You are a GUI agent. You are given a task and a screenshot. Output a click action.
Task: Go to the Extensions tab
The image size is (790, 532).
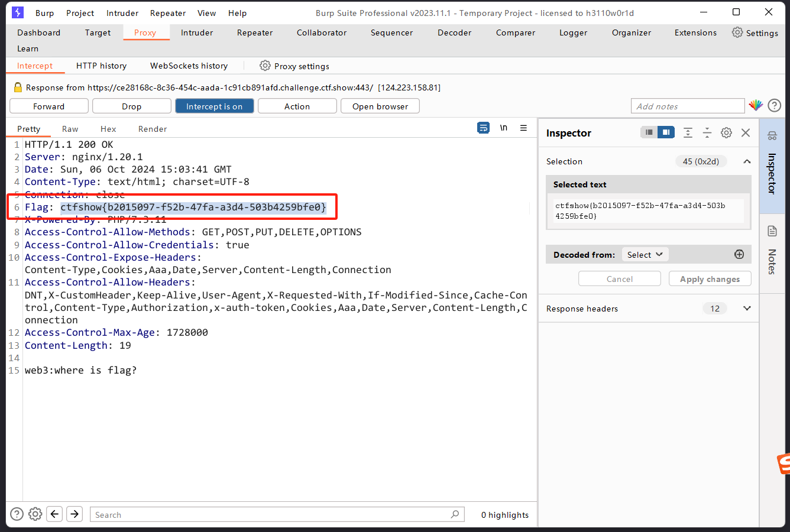pos(696,33)
